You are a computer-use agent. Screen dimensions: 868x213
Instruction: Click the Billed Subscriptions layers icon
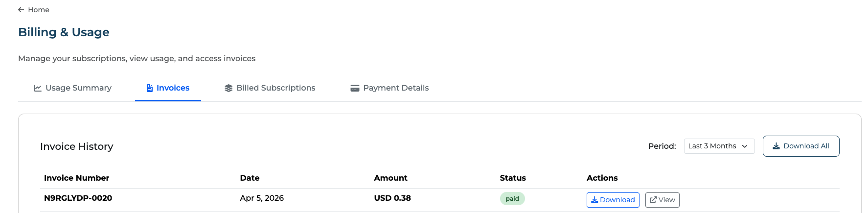(228, 88)
